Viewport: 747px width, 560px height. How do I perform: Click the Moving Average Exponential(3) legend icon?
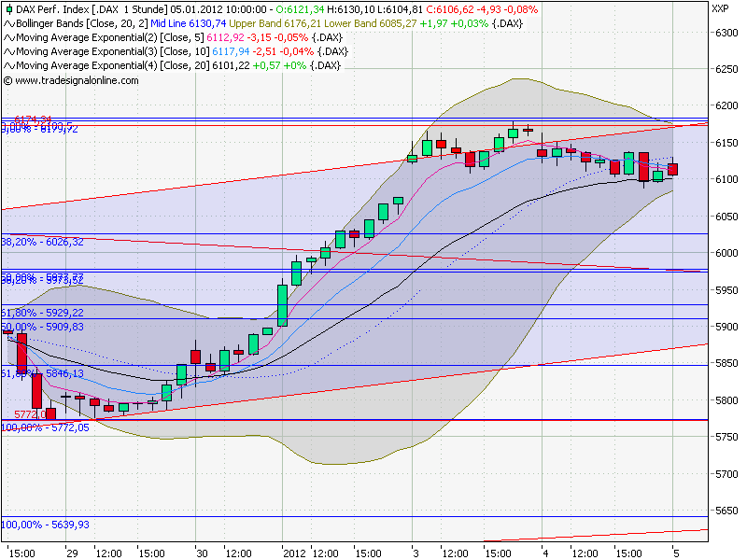(7, 52)
